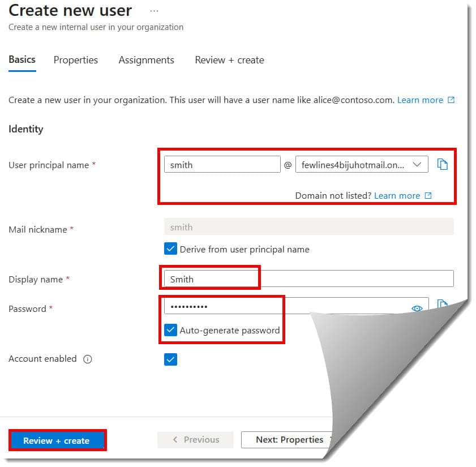The image size is (476, 467).
Task: Uncheck Derive from user principal name
Action: [x=170, y=249]
